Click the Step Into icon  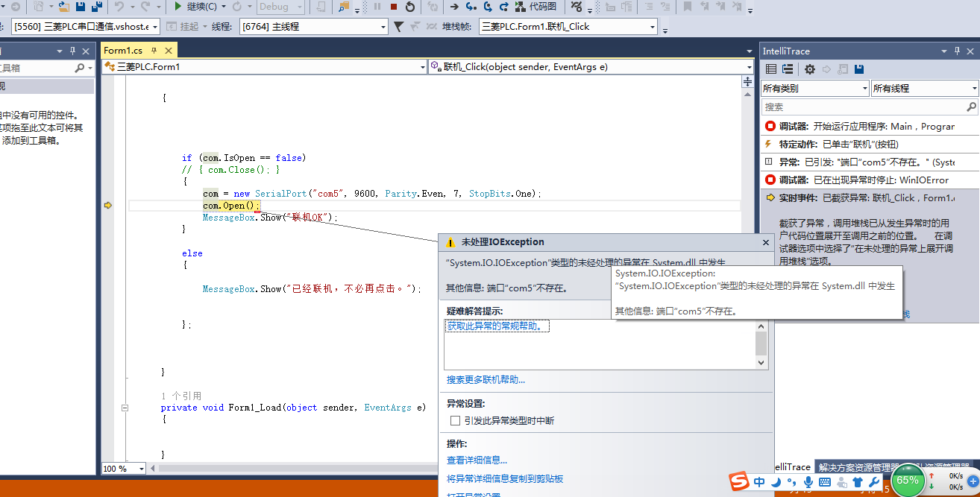tap(471, 7)
